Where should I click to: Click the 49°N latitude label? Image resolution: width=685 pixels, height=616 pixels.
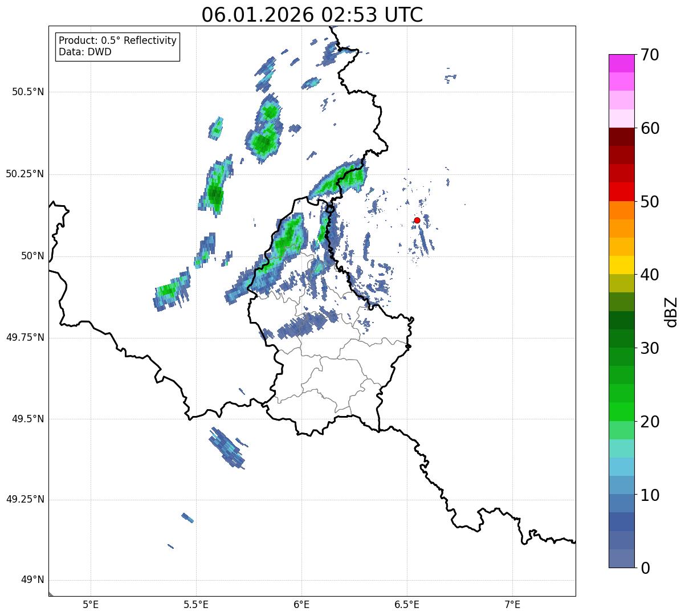tap(32, 580)
